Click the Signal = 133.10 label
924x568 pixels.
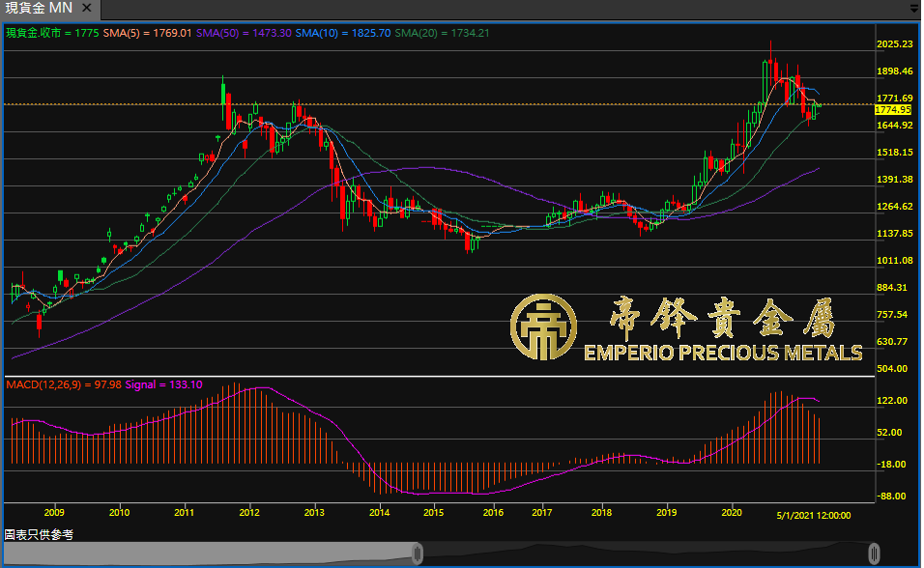(x=163, y=384)
